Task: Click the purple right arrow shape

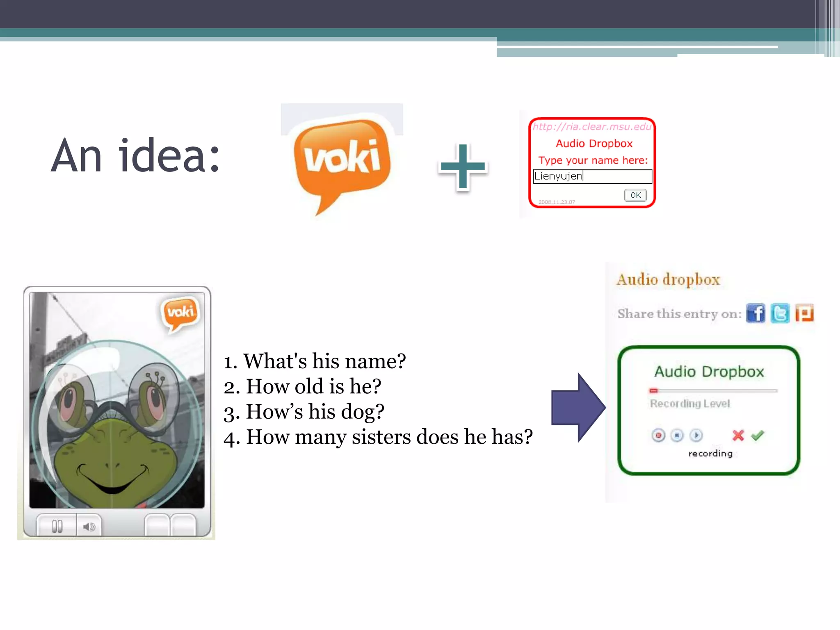Action: click(578, 408)
